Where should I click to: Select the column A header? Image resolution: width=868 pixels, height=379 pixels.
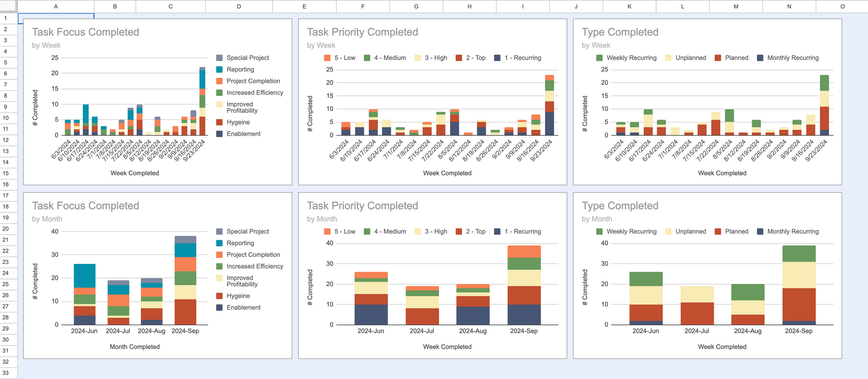coord(56,6)
